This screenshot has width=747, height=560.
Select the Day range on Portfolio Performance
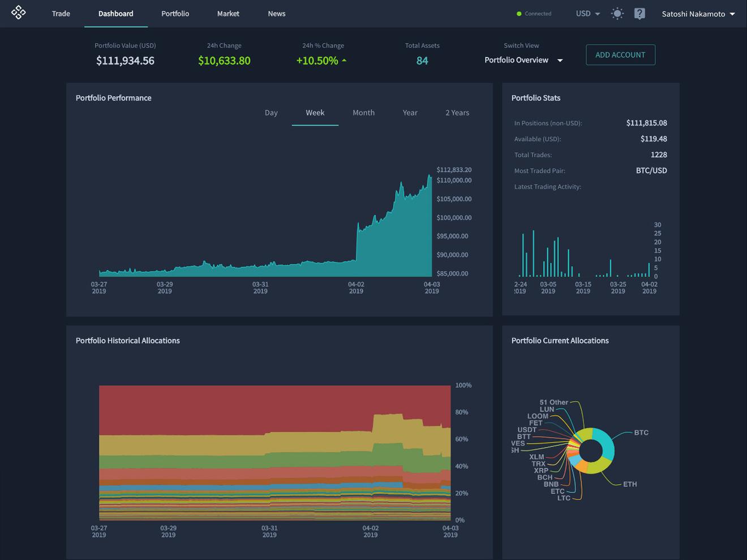point(271,113)
